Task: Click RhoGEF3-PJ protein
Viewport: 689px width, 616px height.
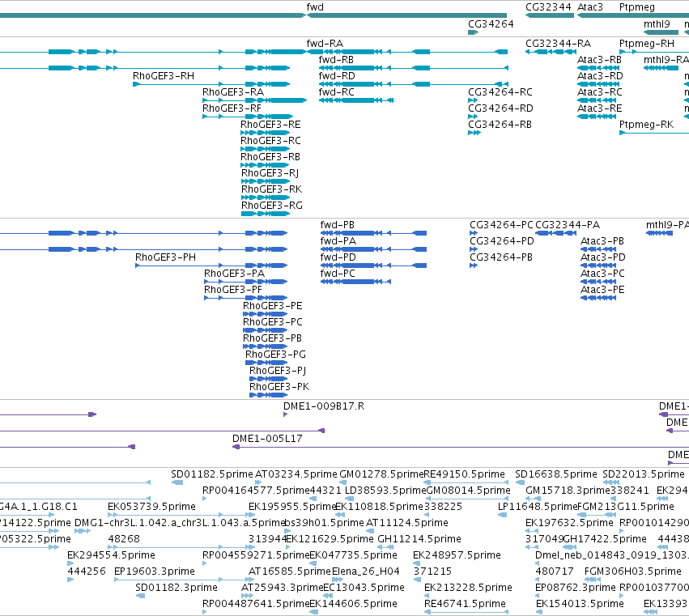Action: 277,371
